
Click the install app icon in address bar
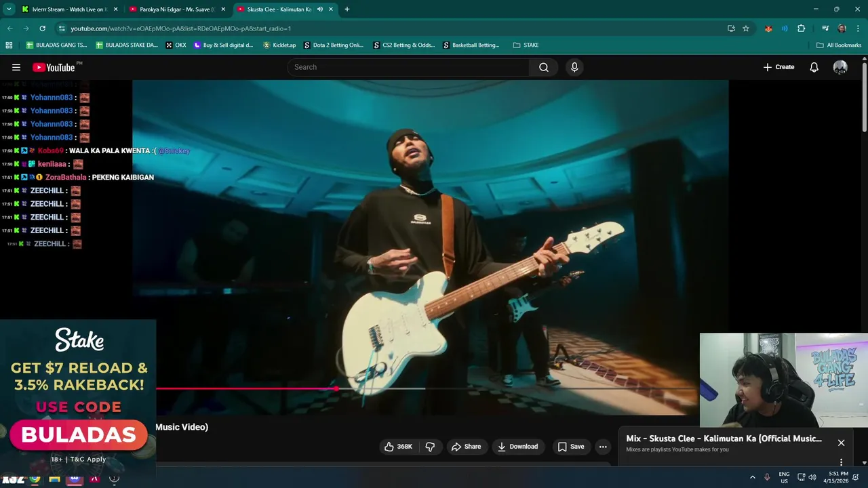731,28
